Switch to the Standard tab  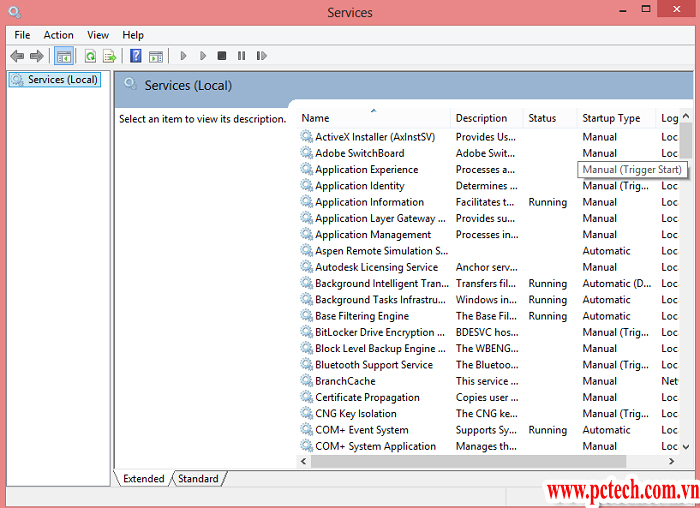pos(198,479)
